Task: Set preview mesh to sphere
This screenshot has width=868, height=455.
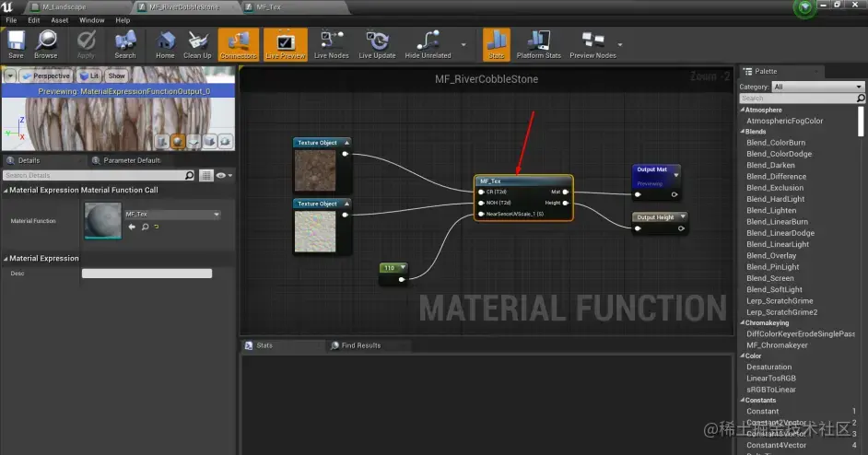Action: 178,142
